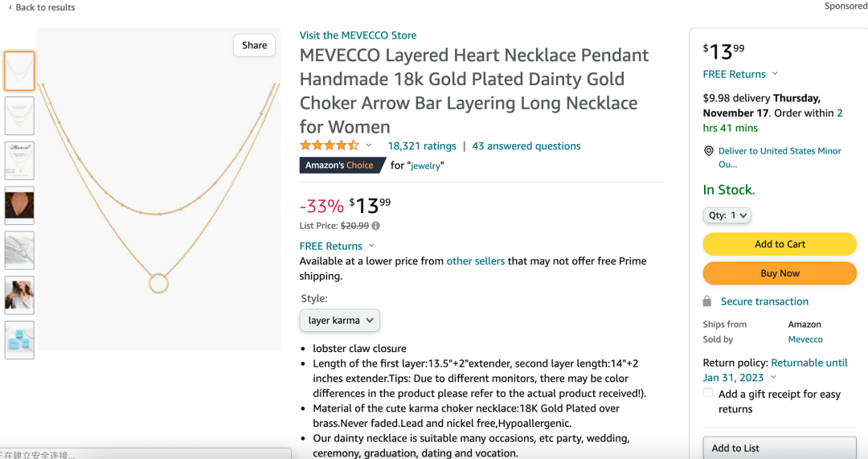Click the Buy Now button

tap(780, 273)
